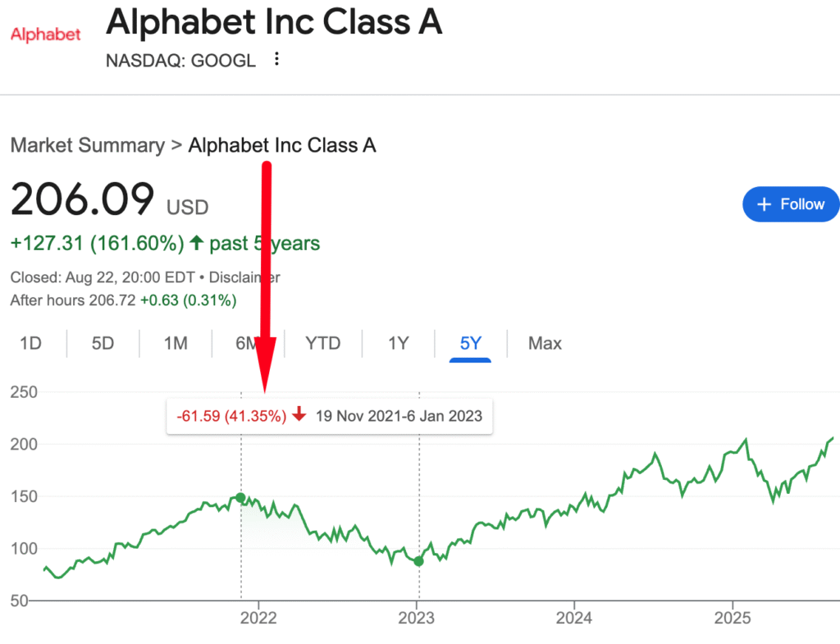This screenshot has height=644, width=840.
Task: Show the Max time range
Action: [x=545, y=343]
